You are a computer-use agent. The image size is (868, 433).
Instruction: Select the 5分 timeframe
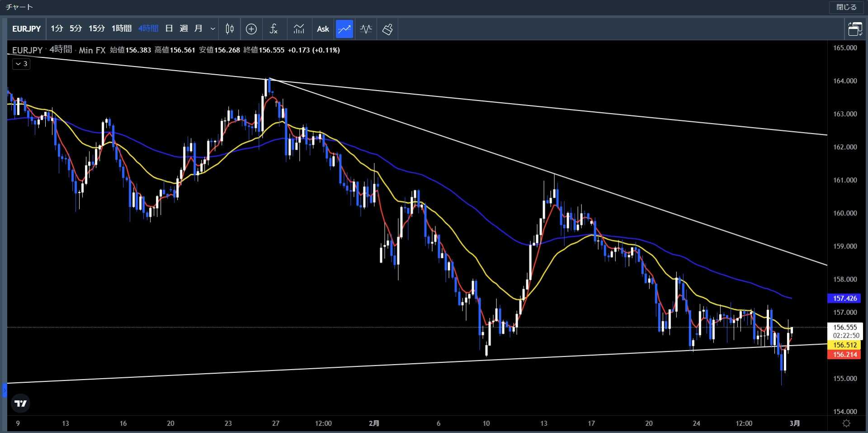[x=75, y=29]
